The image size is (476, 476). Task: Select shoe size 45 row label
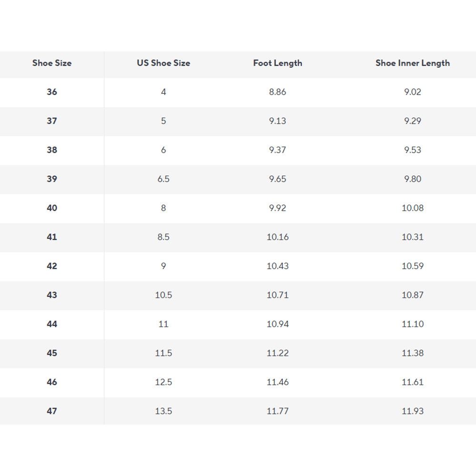point(52,353)
